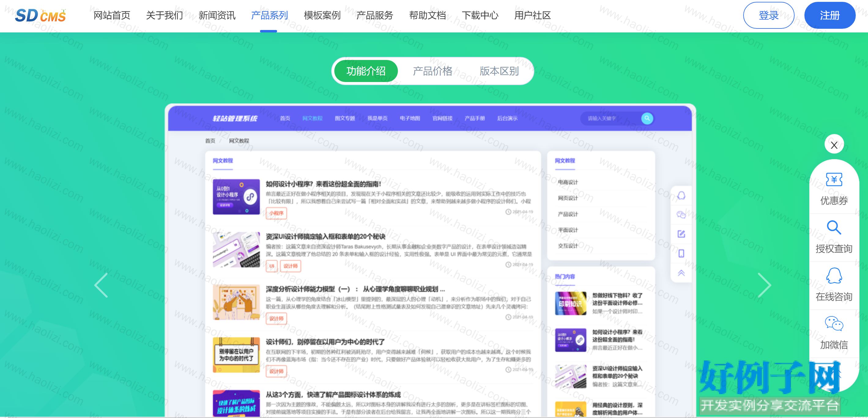Click the SDCMS logo
Screen dimensions: 868x418
click(40, 16)
